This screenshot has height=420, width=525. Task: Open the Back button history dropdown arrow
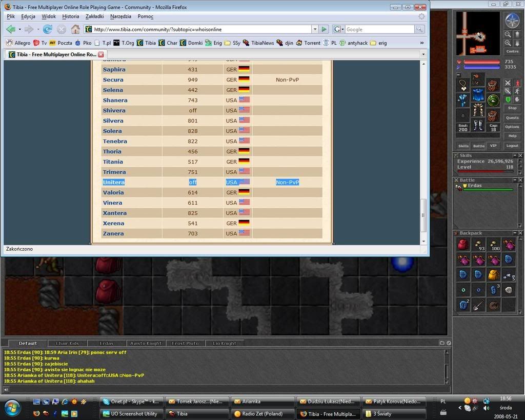tap(20, 29)
